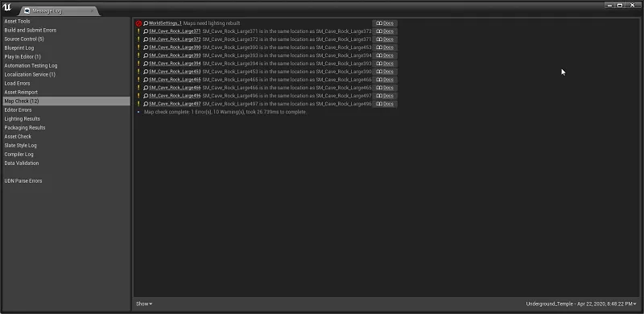Click the Map check complete summary line

[225, 112]
